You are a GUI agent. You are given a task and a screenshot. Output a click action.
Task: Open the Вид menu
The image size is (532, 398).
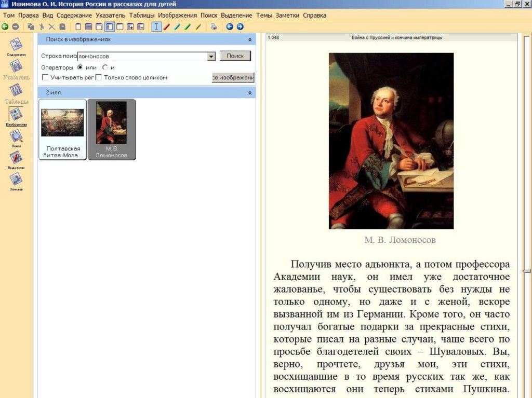pyautogui.click(x=47, y=15)
